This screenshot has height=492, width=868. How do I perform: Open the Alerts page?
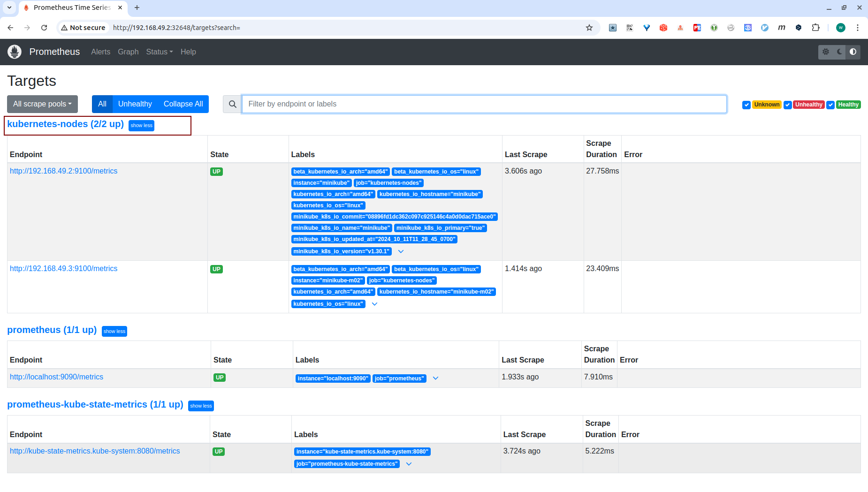tap(100, 52)
